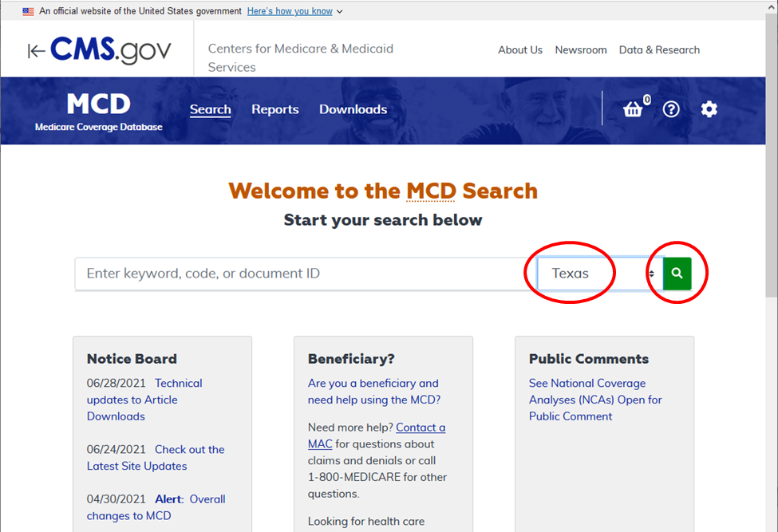Click the 06/28/2021 notice date
Image resolution: width=778 pixels, height=532 pixels.
(117, 384)
